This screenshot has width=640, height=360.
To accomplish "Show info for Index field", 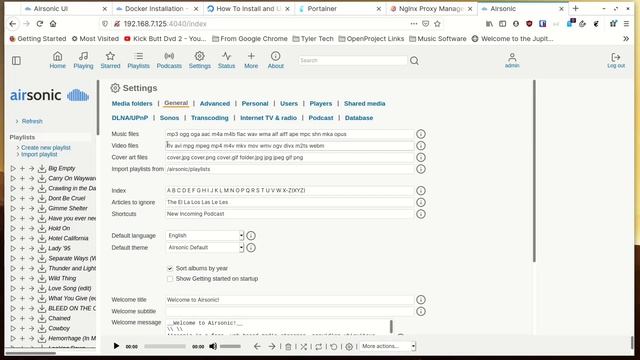I will click(x=421, y=191).
